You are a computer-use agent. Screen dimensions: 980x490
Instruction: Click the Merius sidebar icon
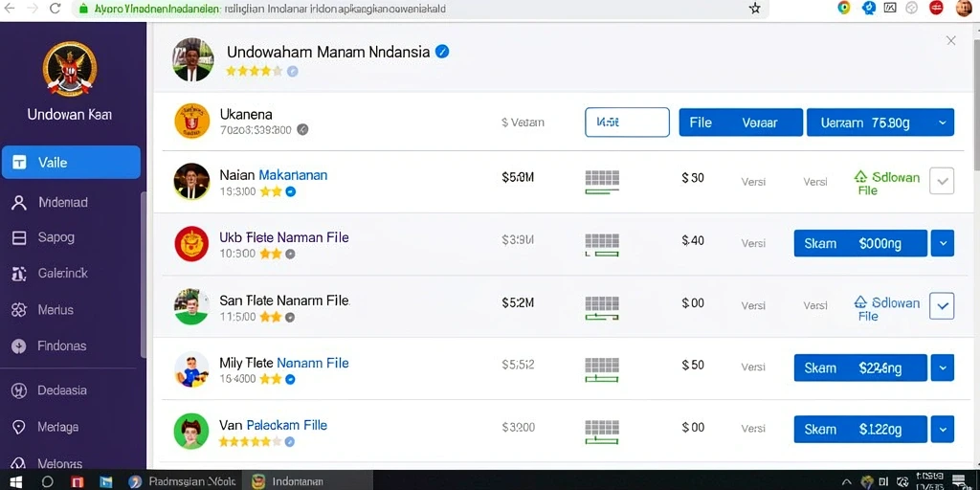tap(19, 309)
